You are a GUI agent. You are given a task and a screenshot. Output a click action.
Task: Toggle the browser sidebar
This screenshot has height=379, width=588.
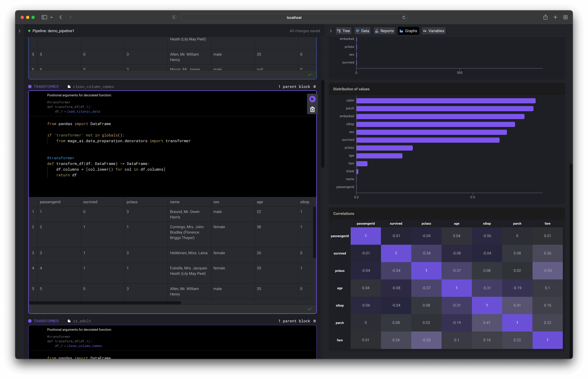[x=44, y=17]
